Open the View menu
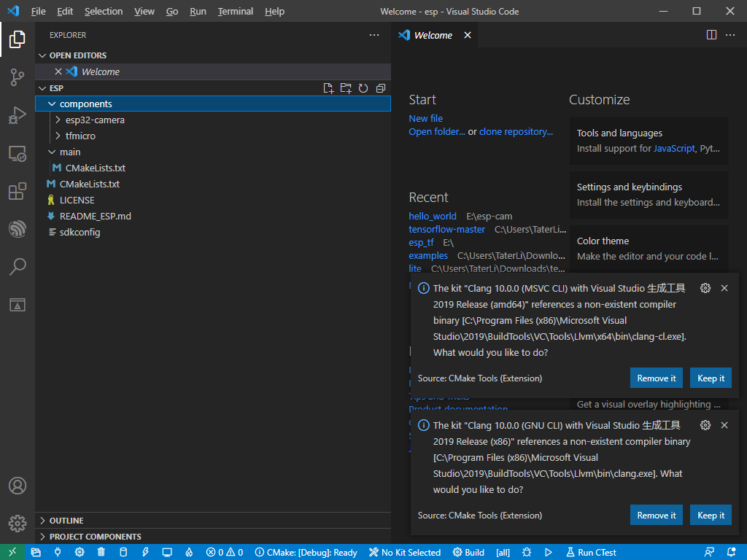 pos(144,11)
